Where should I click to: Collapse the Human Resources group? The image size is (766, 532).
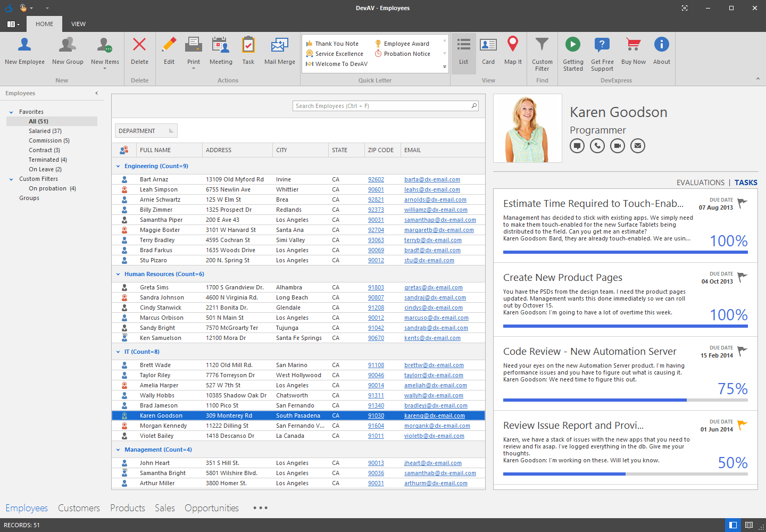point(118,275)
